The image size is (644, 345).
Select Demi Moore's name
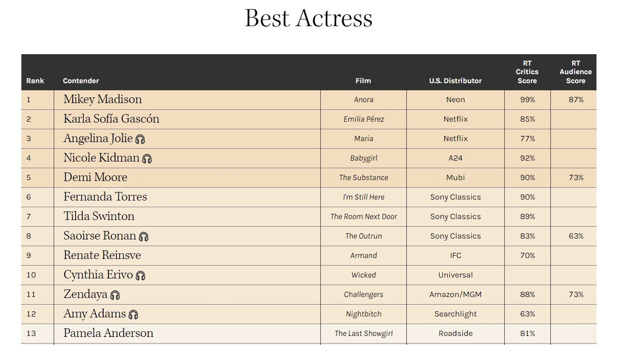point(96,177)
